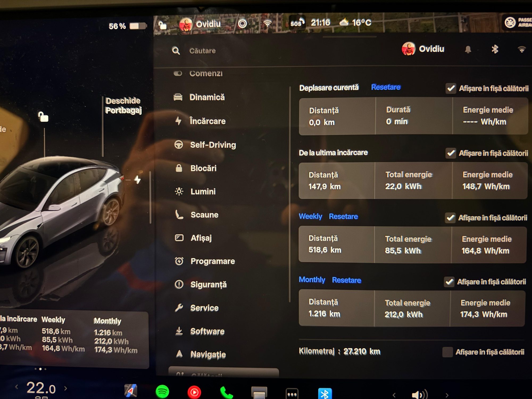Open the Spotify app in the dock
Screen dimensions: 532x399
tap(162, 392)
